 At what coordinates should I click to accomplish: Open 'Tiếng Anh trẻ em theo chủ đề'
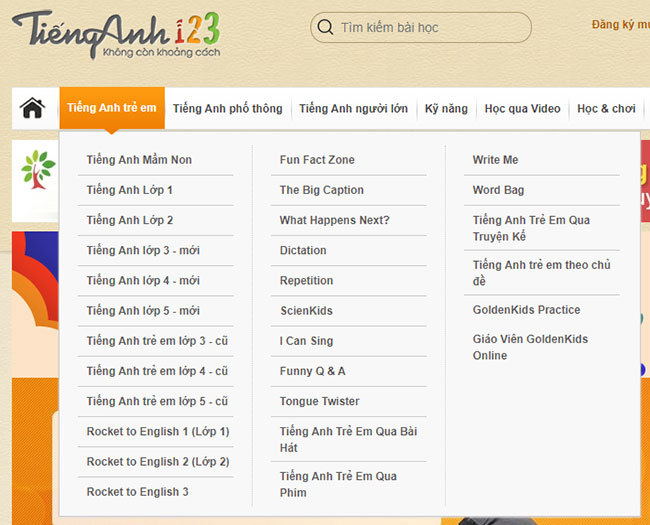[541, 273]
